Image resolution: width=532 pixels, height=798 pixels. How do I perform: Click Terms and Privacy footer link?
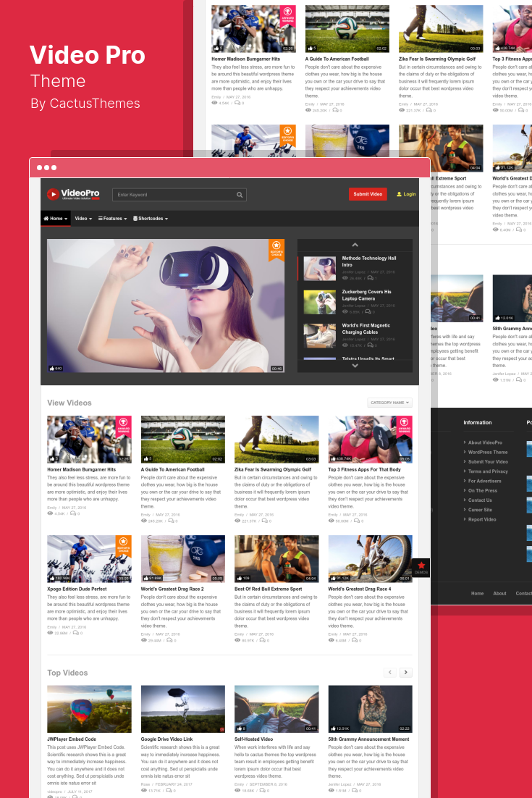(x=489, y=472)
